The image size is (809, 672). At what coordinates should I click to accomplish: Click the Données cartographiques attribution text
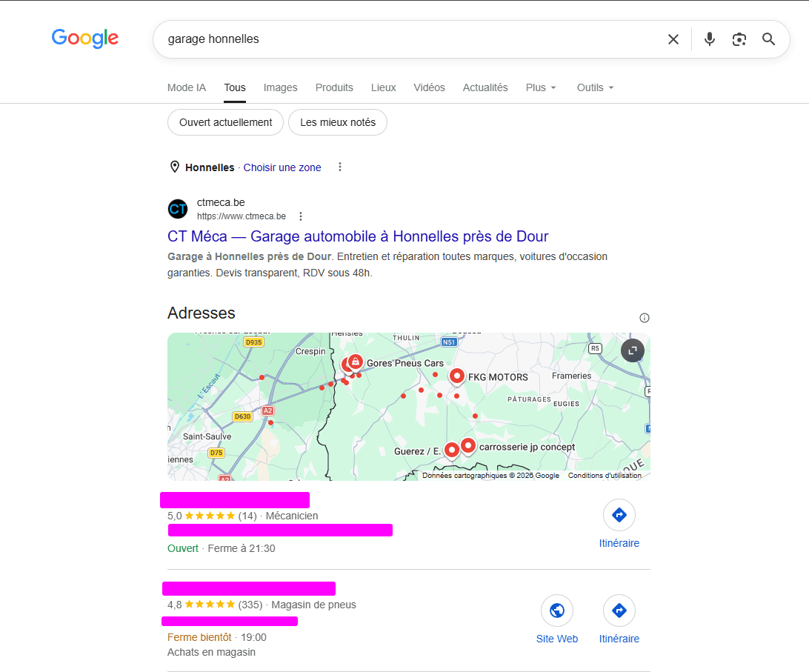(490, 476)
